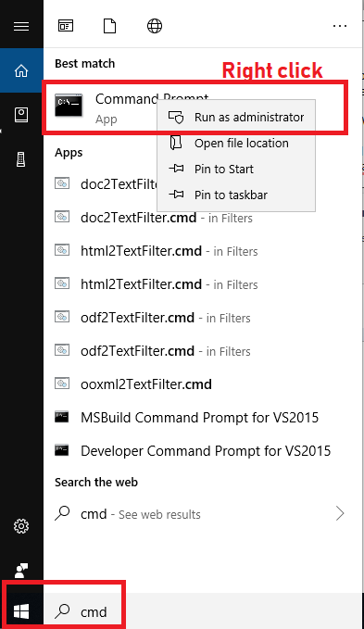The width and height of the screenshot is (364, 629).
Task: Open the hamburger menu icon
Action: [21, 27]
